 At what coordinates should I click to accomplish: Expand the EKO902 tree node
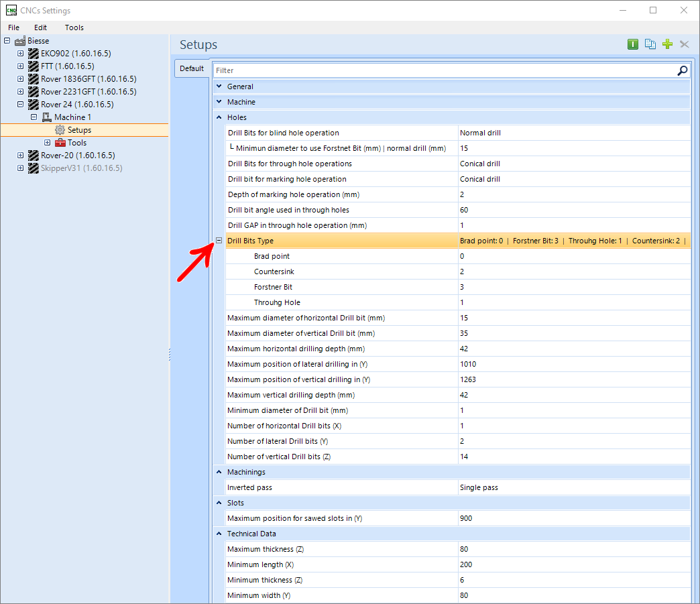(21, 54)
